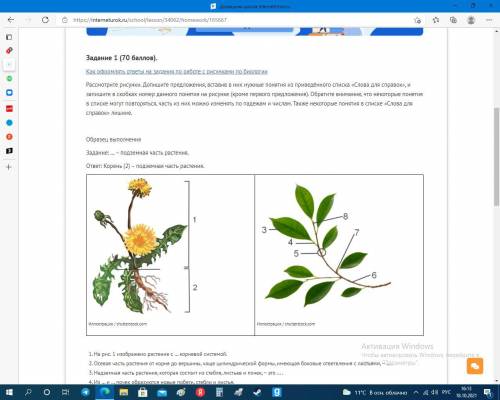Open the collections button in toolbar

click(453, 20)
